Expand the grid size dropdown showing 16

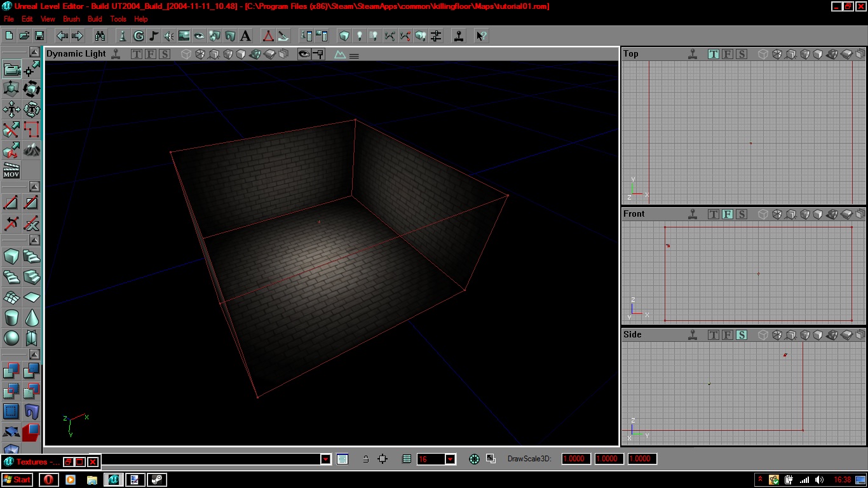[450, 459]
